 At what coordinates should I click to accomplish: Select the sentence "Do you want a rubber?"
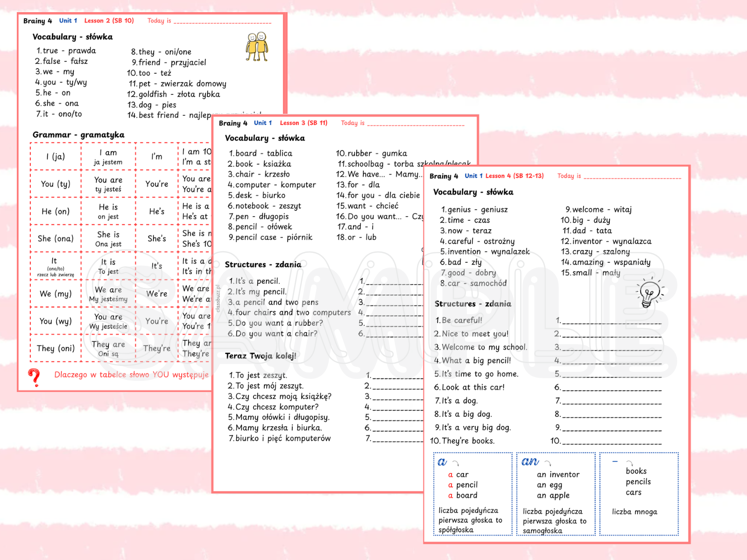tap(275, 323)
